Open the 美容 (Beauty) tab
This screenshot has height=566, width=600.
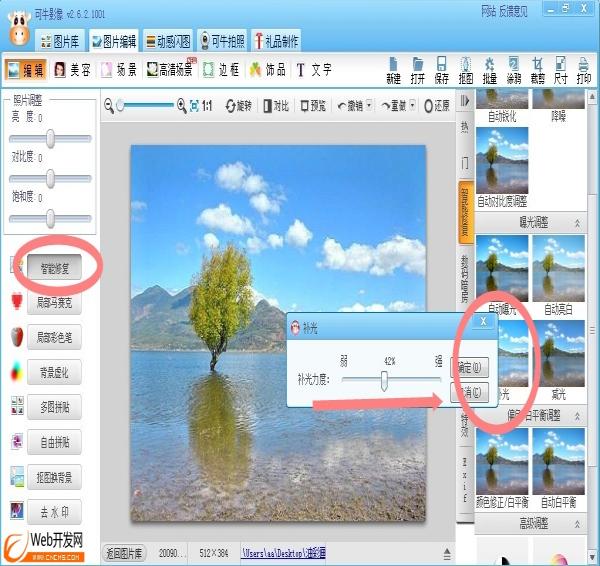(x=72, y=70)
